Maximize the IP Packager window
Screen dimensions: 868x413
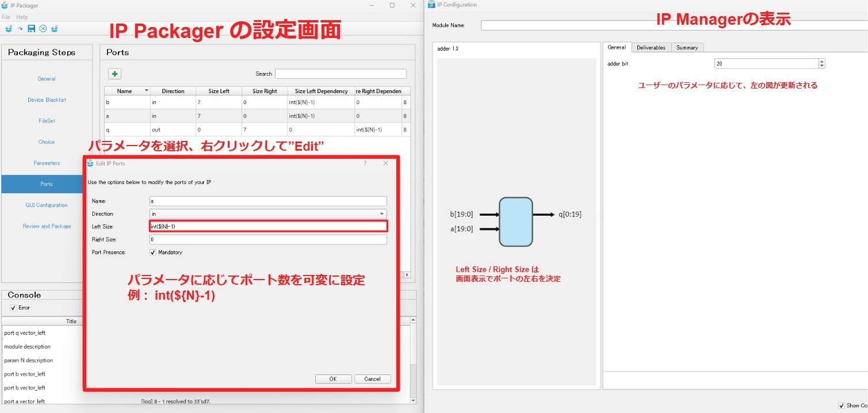(392, 5)
